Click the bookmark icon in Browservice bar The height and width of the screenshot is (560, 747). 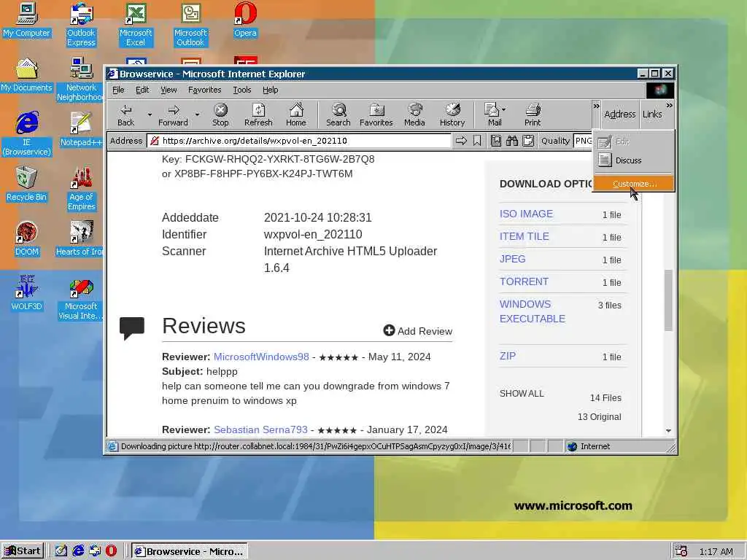click(x=477, y=141)
